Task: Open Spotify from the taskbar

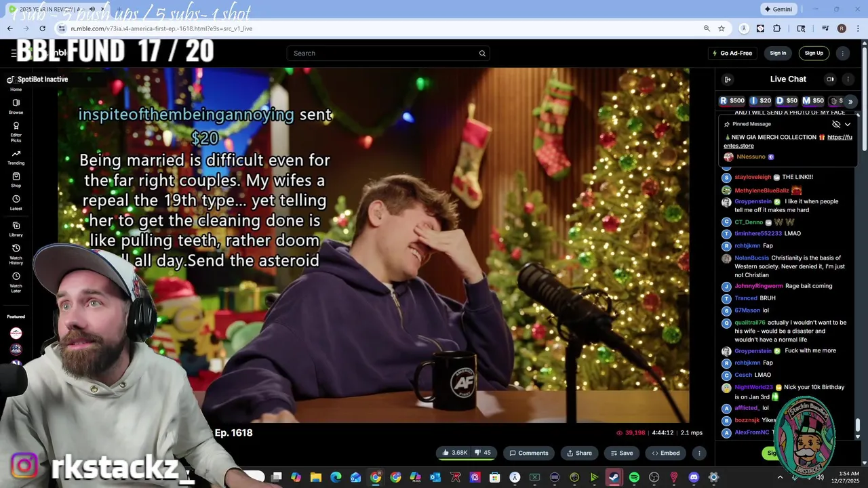Action: tap(634, 477)
